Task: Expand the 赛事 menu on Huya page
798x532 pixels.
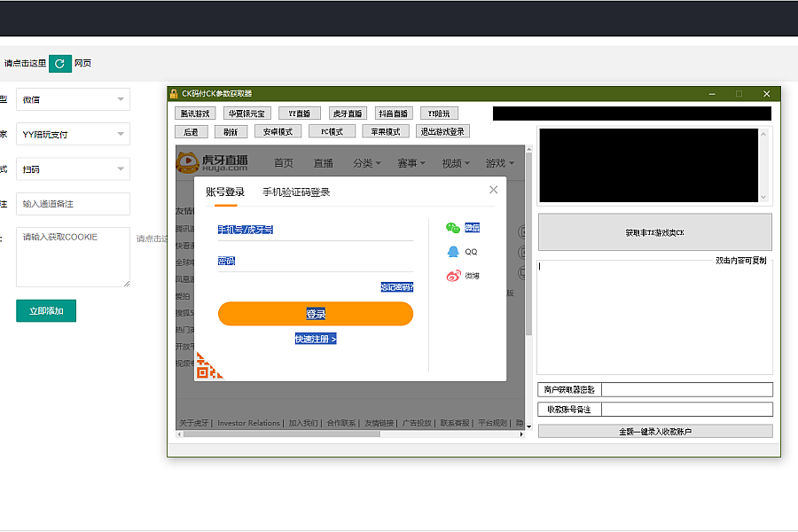Action: point(411,163)
